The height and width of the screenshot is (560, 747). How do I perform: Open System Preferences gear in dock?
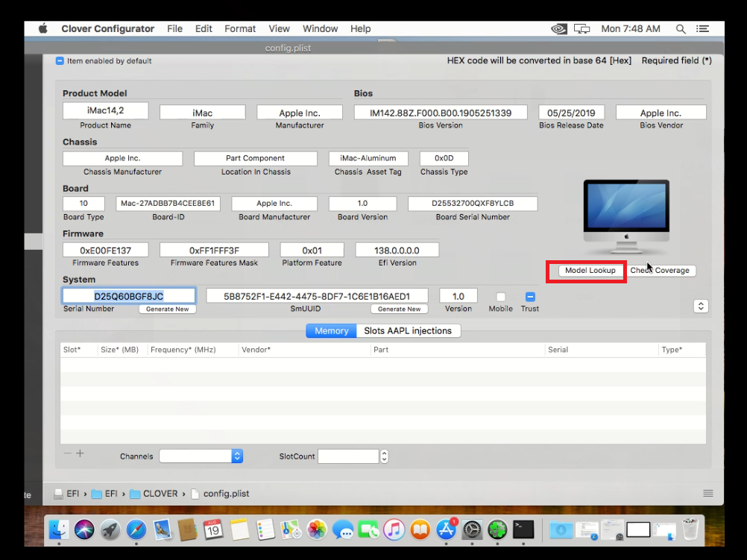(472, 529)
